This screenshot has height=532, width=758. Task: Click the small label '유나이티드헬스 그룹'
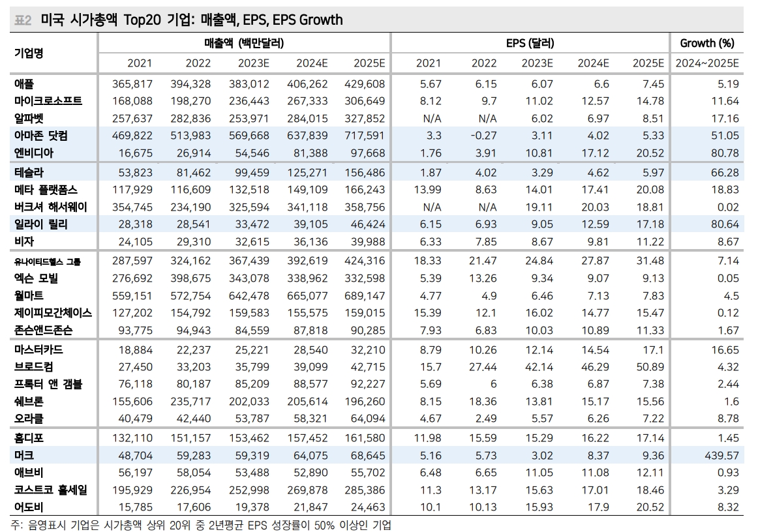pyautogui.click(x=48, y=262)
